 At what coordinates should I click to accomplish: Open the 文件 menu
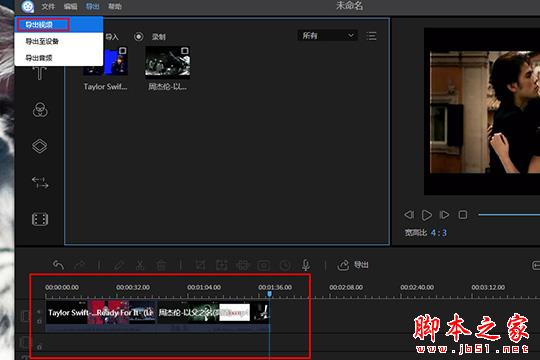pyautogui.click(x=48, y=7)
